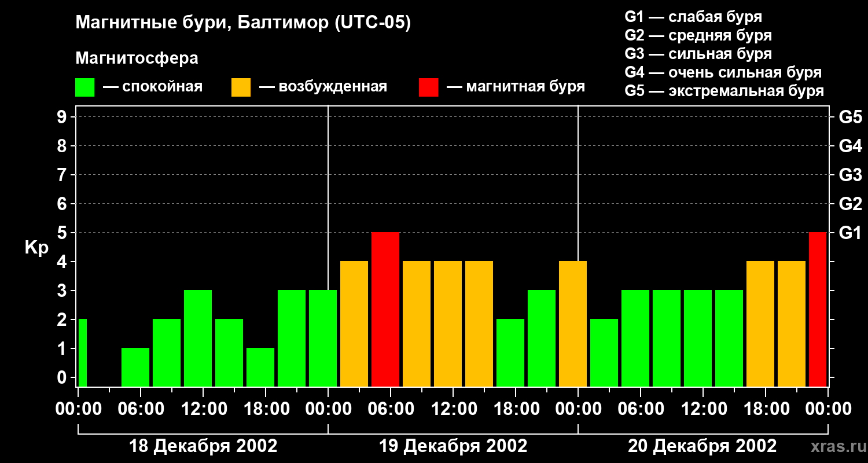Viewport: 868px width, 463px height.
Task: Click the '18 Декабря 2002' date label
Action: pyautogui.click(x=203, y=446)
